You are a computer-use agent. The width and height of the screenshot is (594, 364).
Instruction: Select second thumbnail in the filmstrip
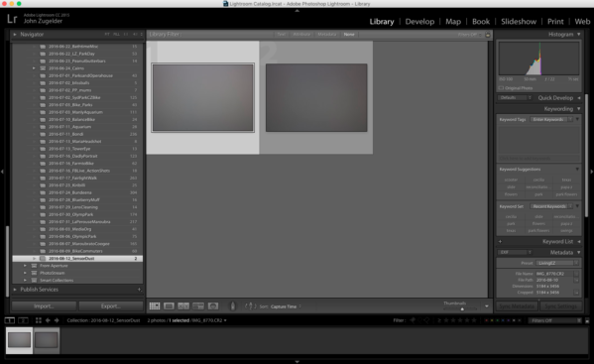pos(47,340)
